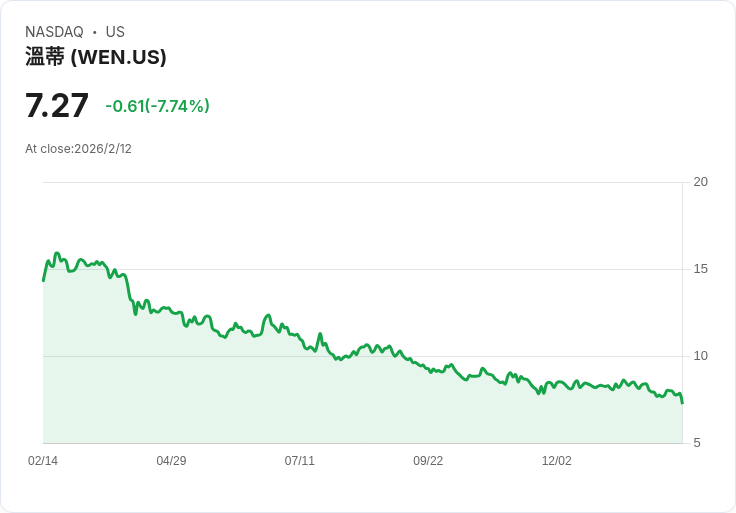Viewport: 736px width, 513px height.
Task: Select the 09/22 date on x-axis
Action: pos(428,461)
